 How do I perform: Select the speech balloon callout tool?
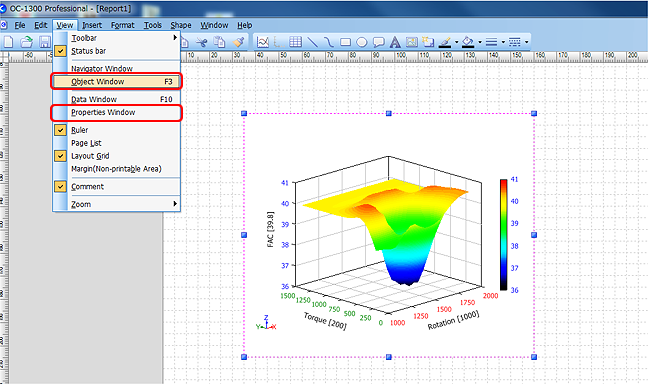pos(378,42)
